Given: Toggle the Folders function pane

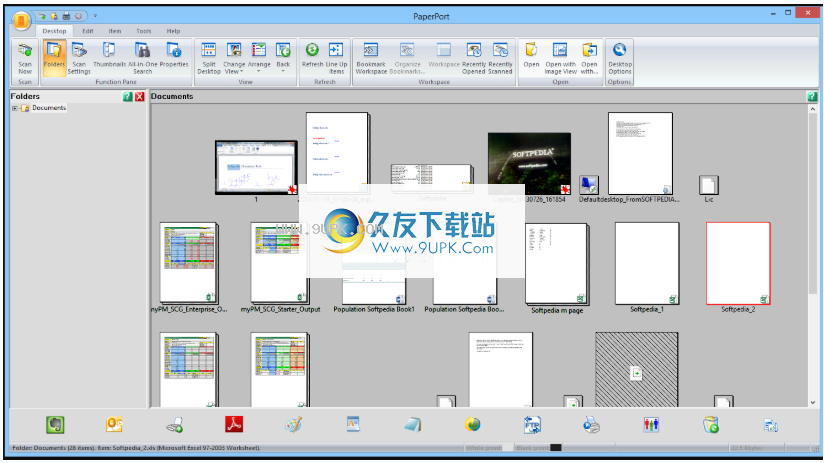Looking at the screenshot, I should coord(54,58).
